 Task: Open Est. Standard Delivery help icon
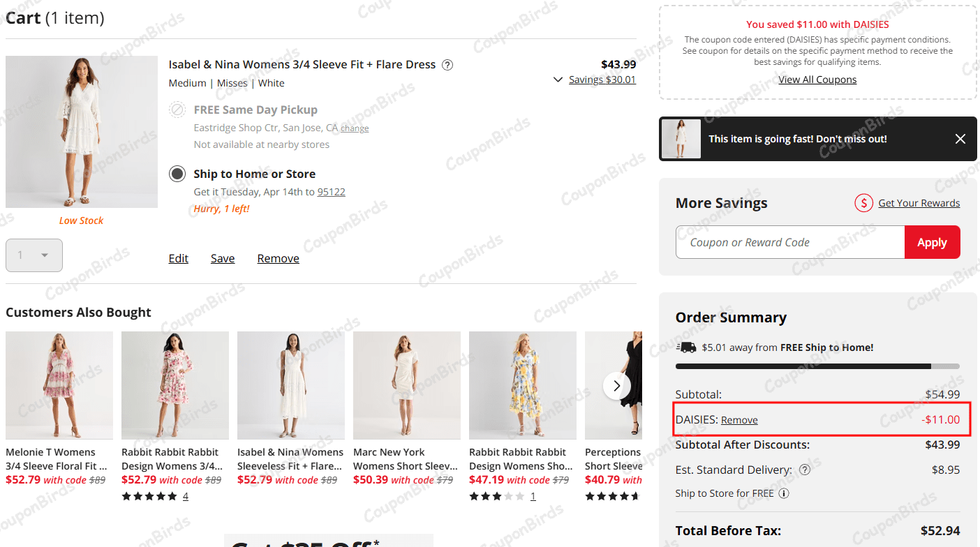click(805, 470)
